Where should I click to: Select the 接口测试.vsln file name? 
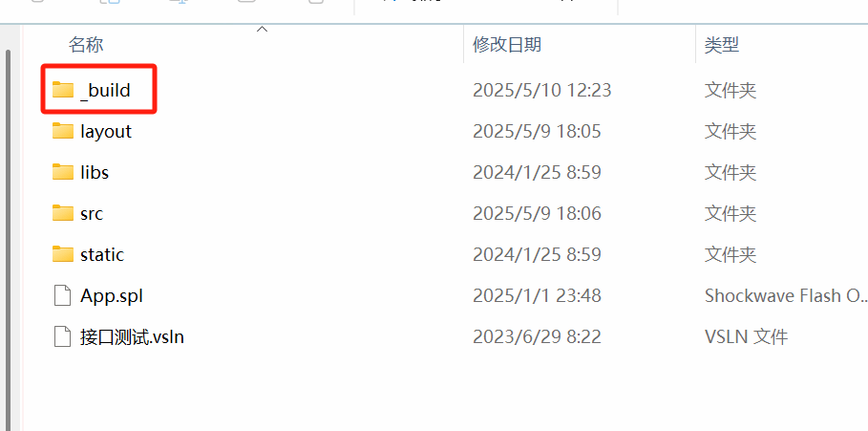click(132, 336)
